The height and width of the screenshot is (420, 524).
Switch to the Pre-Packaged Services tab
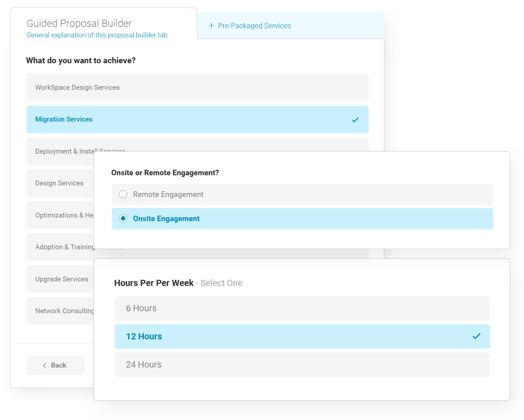[x=254, y=26]
